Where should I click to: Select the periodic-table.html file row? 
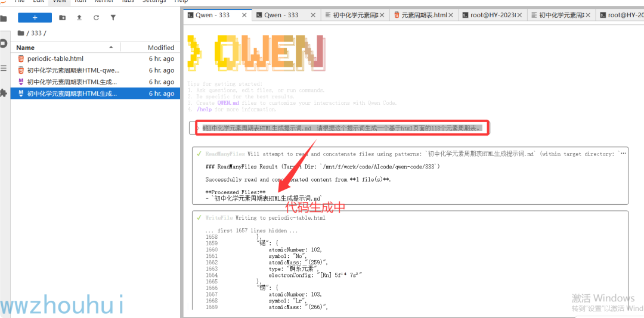pyautogui.click(x=95, y=59)
